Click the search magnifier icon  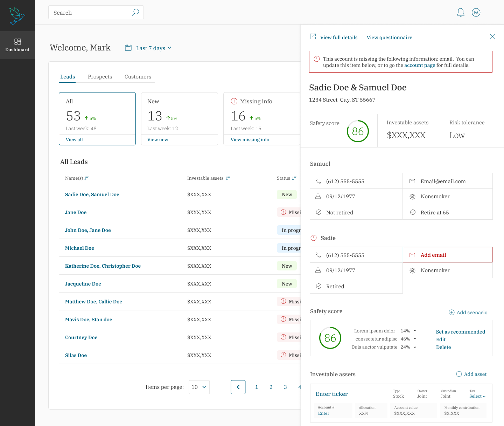point(135,12)
